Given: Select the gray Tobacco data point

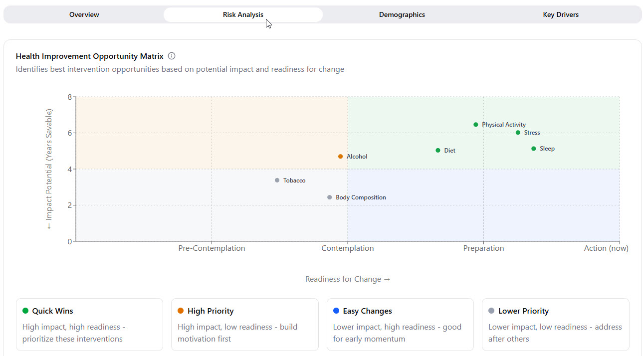Looking at the screenshot, I should [x=277, y=180].
